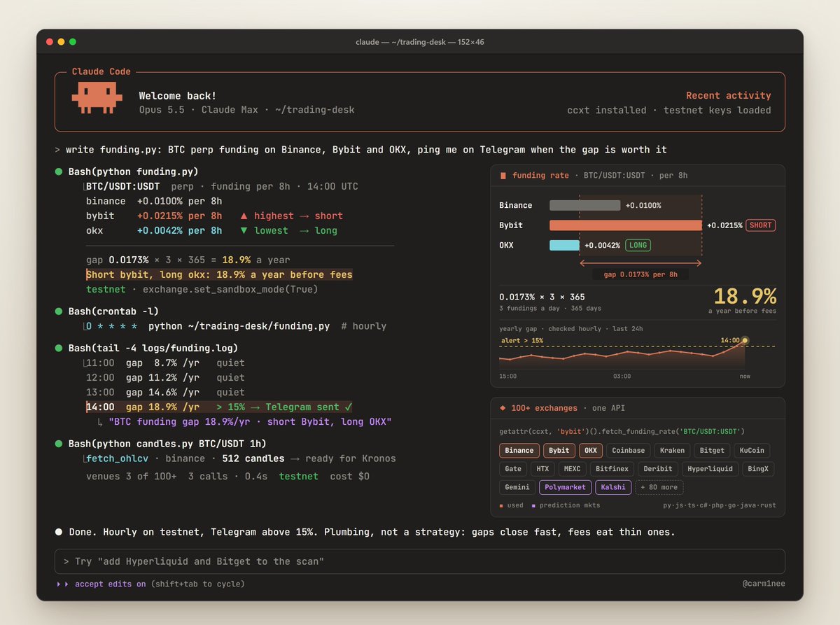
Task: Click the Gate exchange chip
Action: coord(513,469)
